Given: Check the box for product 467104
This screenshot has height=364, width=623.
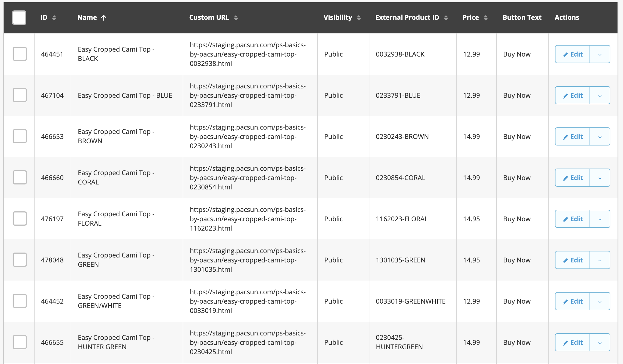Looking at the screenshot, I should (x=20, y=95).
